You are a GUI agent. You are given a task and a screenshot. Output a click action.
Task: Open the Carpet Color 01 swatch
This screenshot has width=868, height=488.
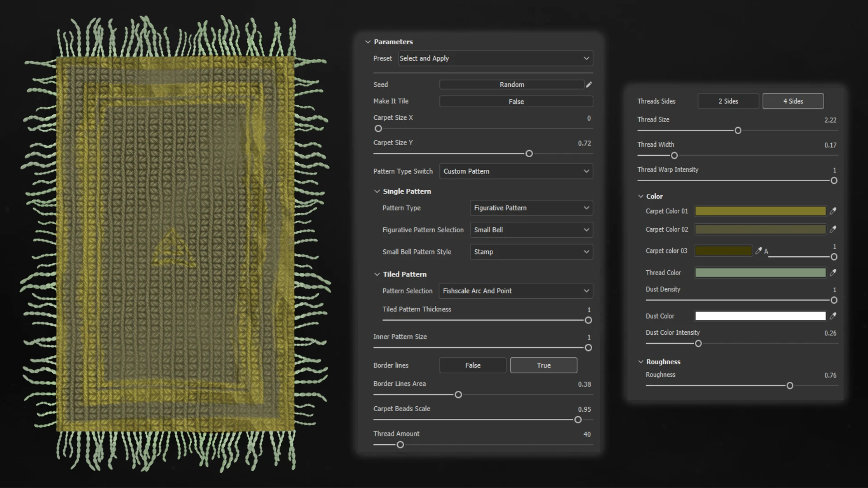(760, 211)
